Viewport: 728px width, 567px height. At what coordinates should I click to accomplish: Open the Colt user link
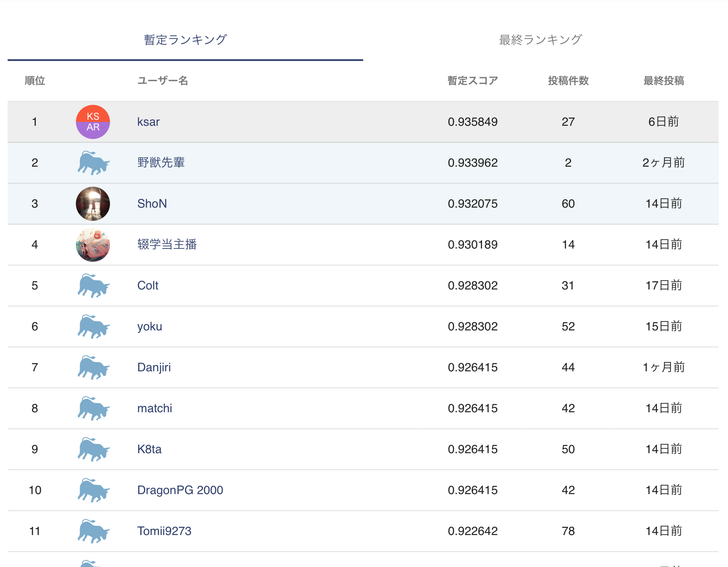point(147,286)
